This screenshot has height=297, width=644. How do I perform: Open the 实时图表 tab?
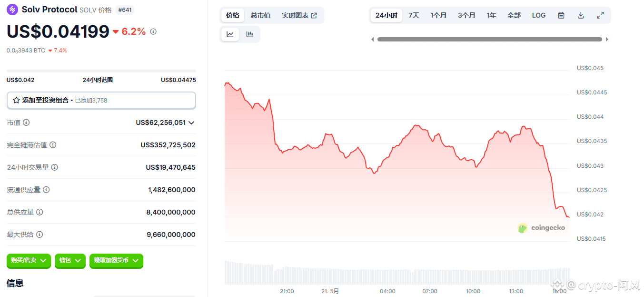[299, 15]
